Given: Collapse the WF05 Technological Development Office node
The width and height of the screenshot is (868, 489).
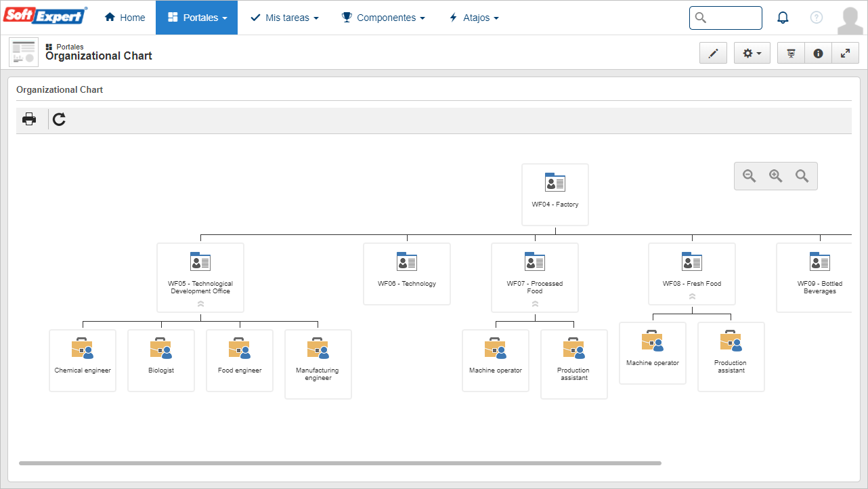Looking at the screenshot, I should (200, 303).
